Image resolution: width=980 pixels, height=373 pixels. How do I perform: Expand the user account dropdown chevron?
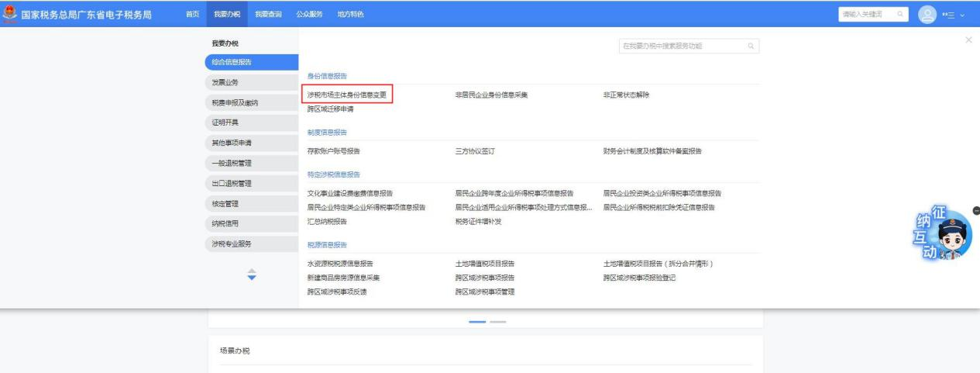963,15
